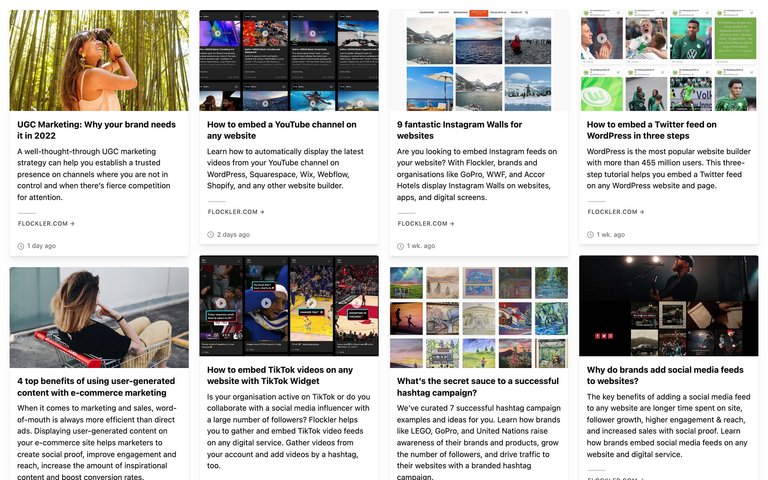Click the woman in shopping cart thumbnail

99,317
